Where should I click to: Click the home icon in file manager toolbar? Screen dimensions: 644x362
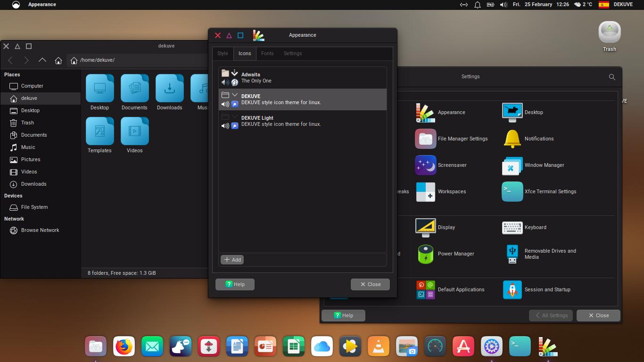pos(58,60)
